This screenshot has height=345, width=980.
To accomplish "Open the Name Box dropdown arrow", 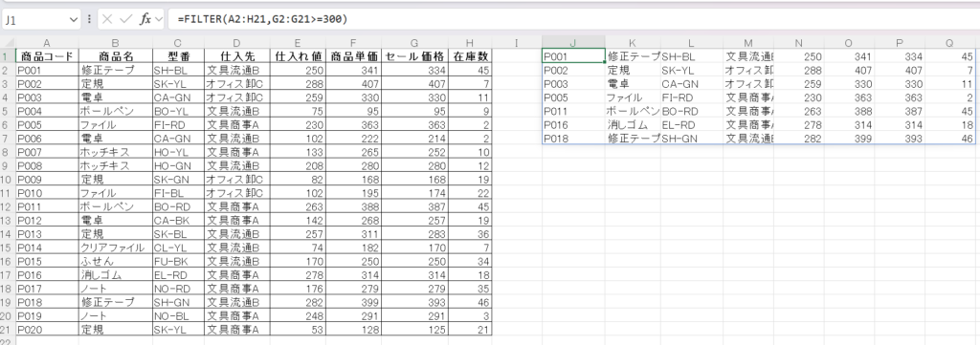I will tap(73, 19).
